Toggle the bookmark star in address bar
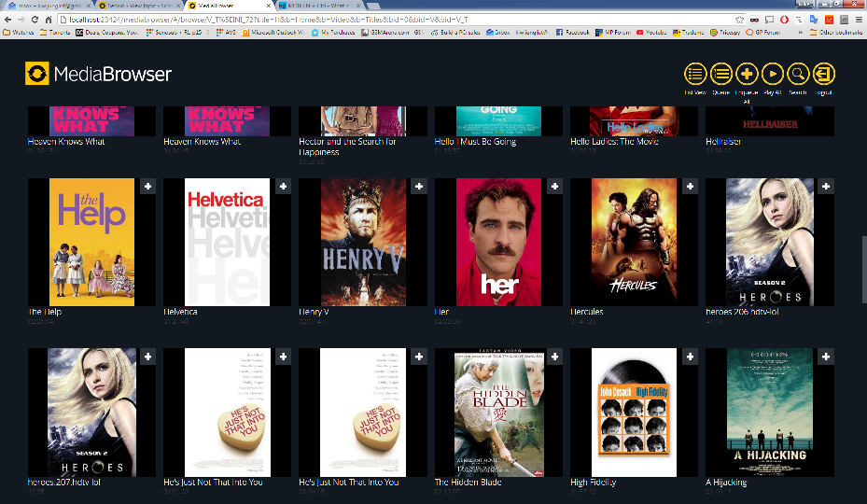 pos(738,19)
